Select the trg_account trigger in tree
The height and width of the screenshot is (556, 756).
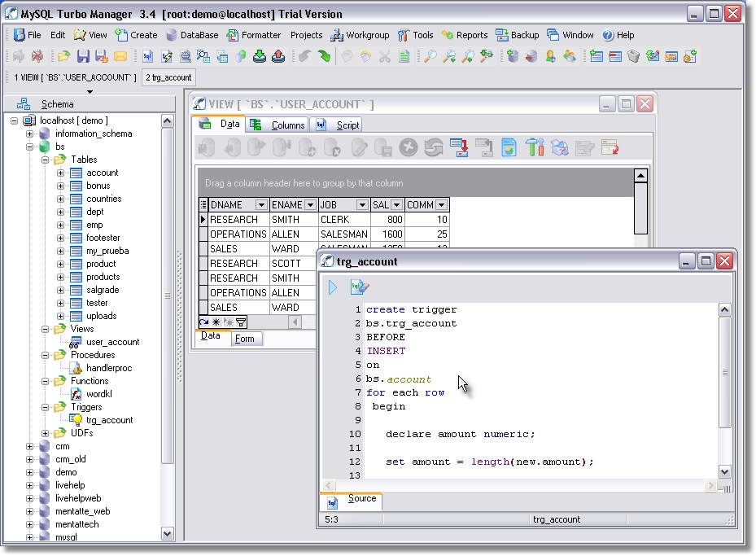pyautogui.click(x=109, y=420)
